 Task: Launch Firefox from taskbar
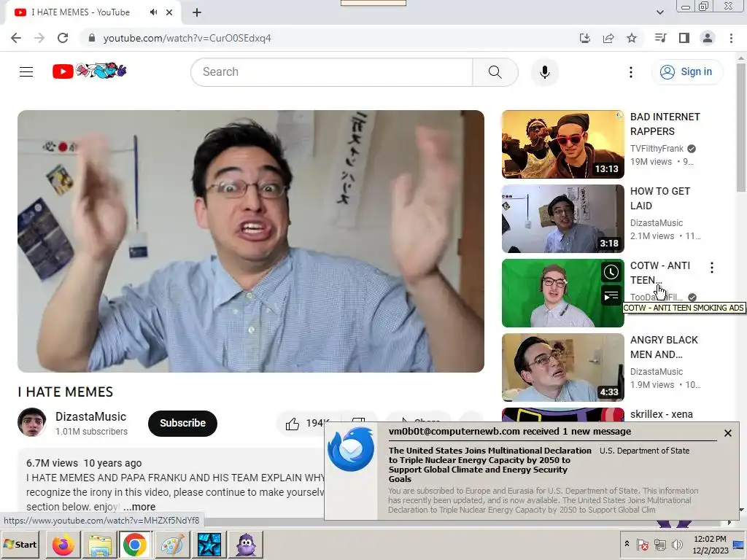(63, 544)
